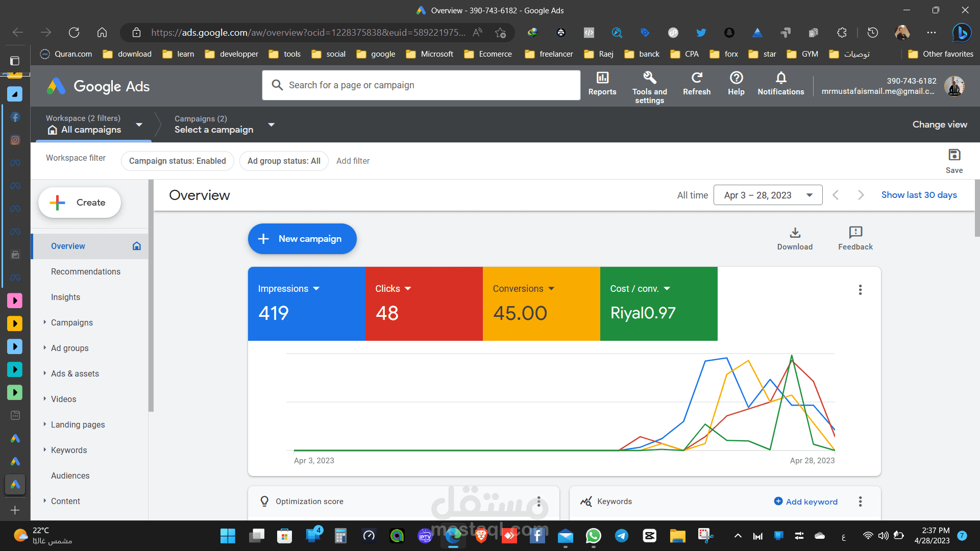The width and height of the screenshot is (980, 551).
Task: Open File Explorer from the taskbar
Action: pyautogui.click(x=677, y=536)
